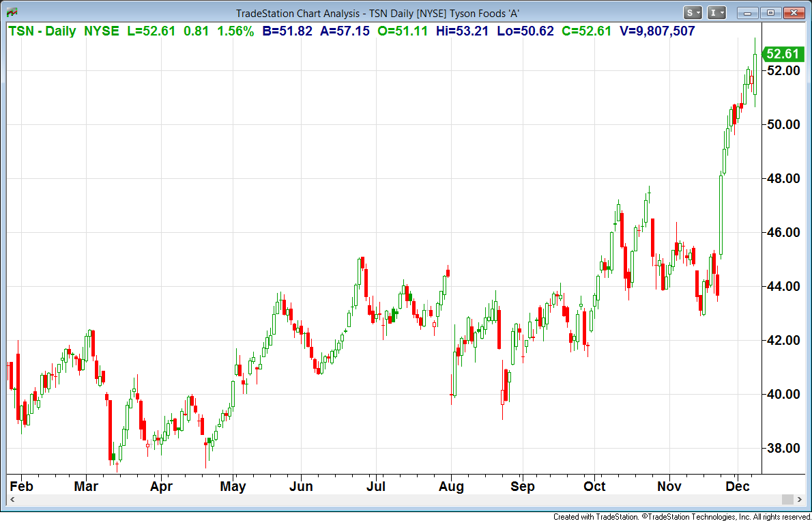Open the S symbol-link dropdown

(693, 12)
